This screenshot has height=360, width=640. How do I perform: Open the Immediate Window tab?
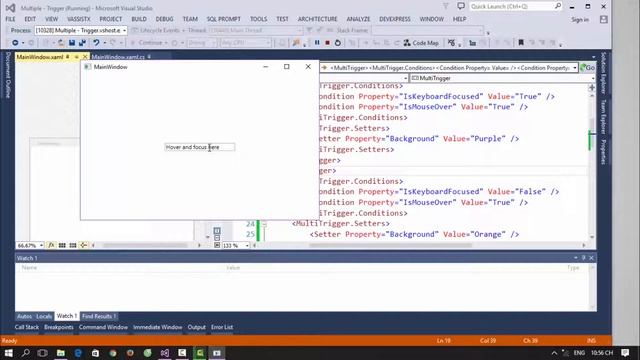157,327
